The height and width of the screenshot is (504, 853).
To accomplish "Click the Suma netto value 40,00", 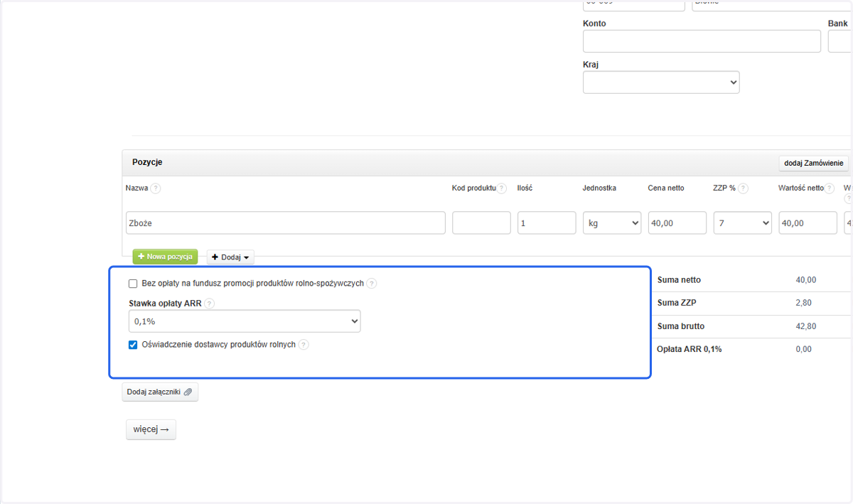I will tap(806, 280).
